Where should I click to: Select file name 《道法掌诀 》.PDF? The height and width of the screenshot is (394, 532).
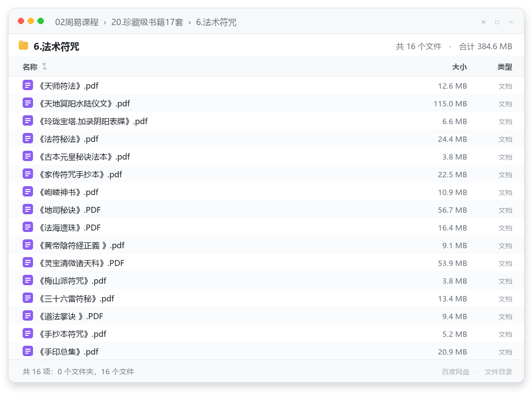click(71, 316)
